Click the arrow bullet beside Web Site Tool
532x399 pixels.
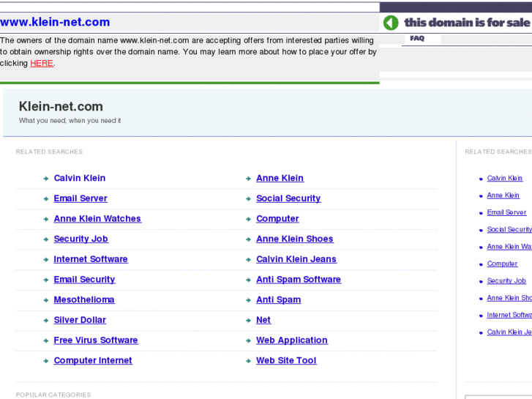click(248, 362)
